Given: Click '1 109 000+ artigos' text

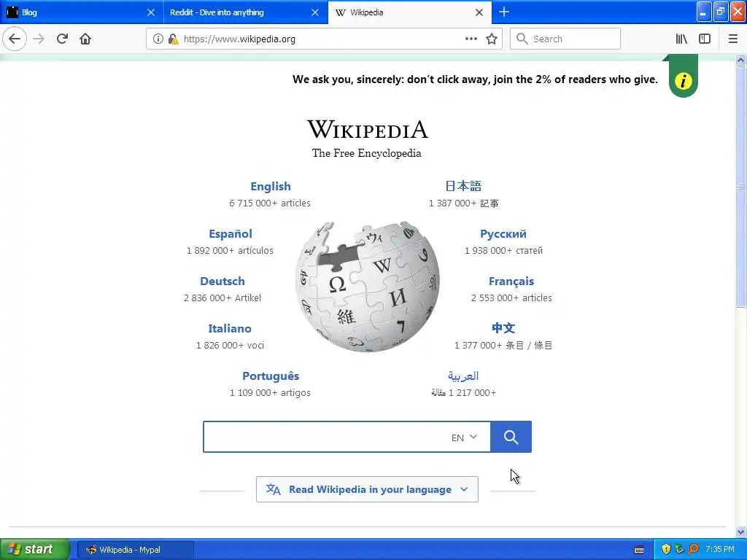Looking at the screenshot, I should tap(270, 392).
